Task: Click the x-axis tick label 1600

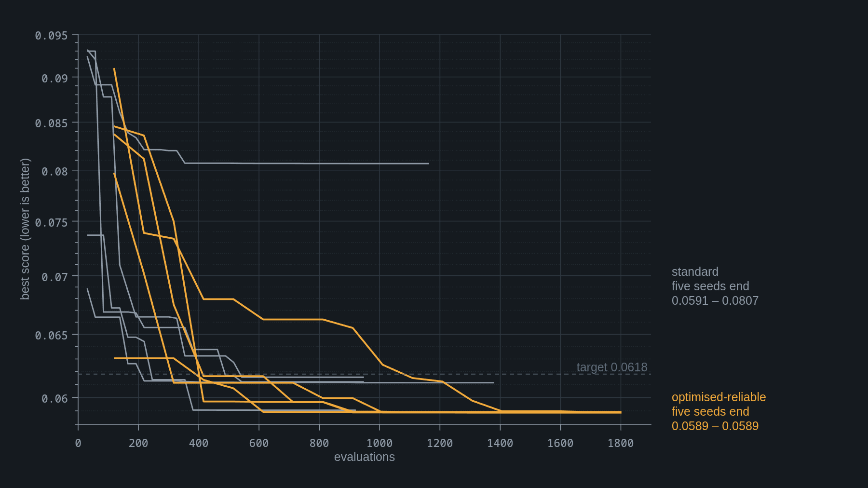Action: point(560,443)
